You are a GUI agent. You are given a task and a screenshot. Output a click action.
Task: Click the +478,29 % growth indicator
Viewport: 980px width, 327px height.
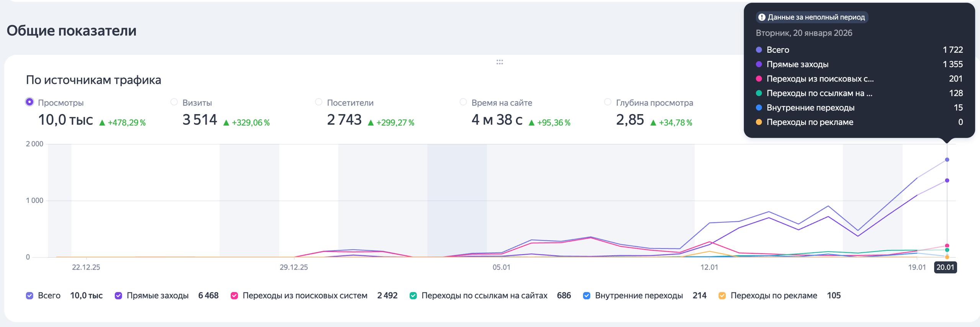[x=122, y=123]
